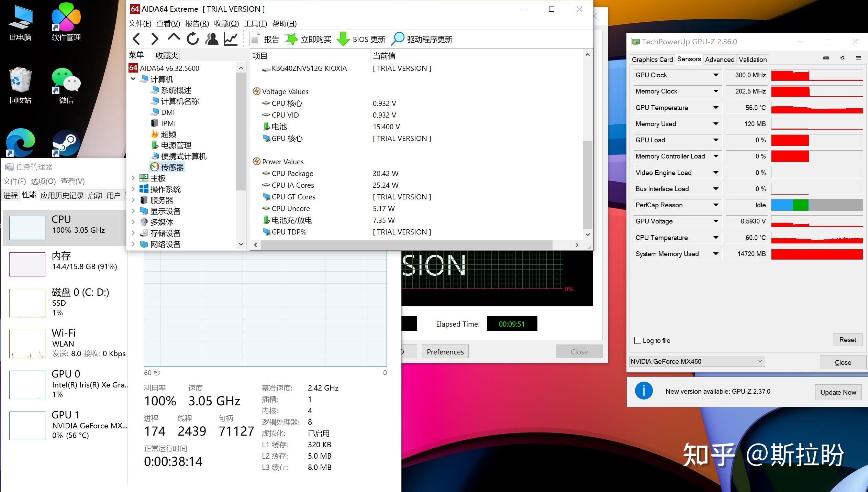This screenshot has width=868, height=492.
Task: Collapse the 计算机 tree node
Action: [x=133, y=79]
